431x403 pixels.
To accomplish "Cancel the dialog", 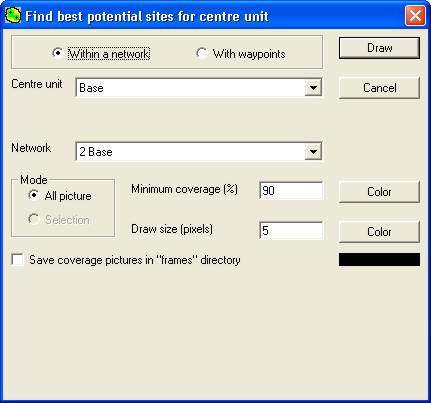I will click(x=379, y=88).
